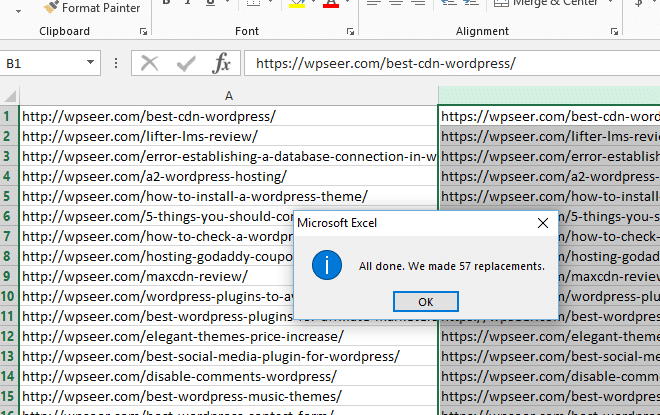
Task: Align cell text to the right
Action: click(418, 3)
